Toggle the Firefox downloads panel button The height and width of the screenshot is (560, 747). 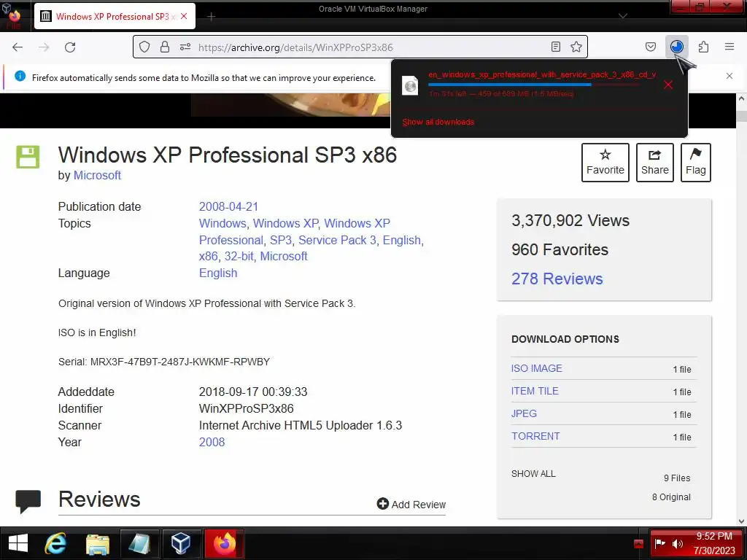676,47
